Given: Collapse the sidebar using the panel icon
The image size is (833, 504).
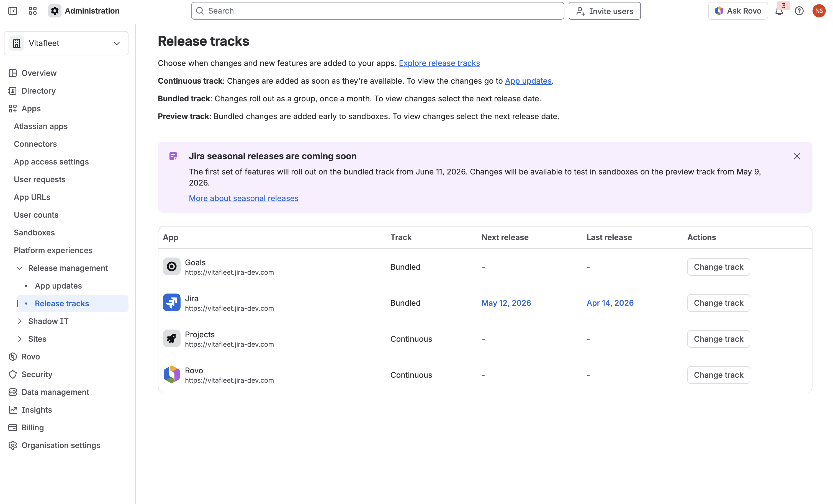Looking at the screenshot, I should 12,11.
